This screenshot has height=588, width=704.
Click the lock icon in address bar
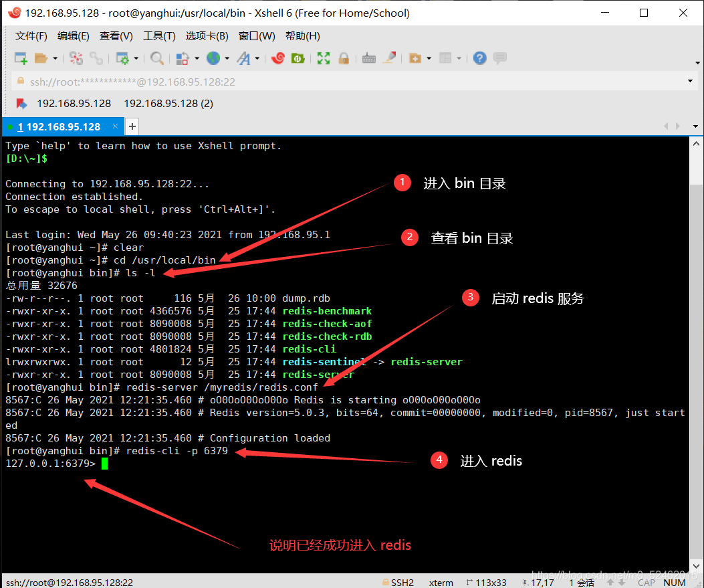coord(20,81)
